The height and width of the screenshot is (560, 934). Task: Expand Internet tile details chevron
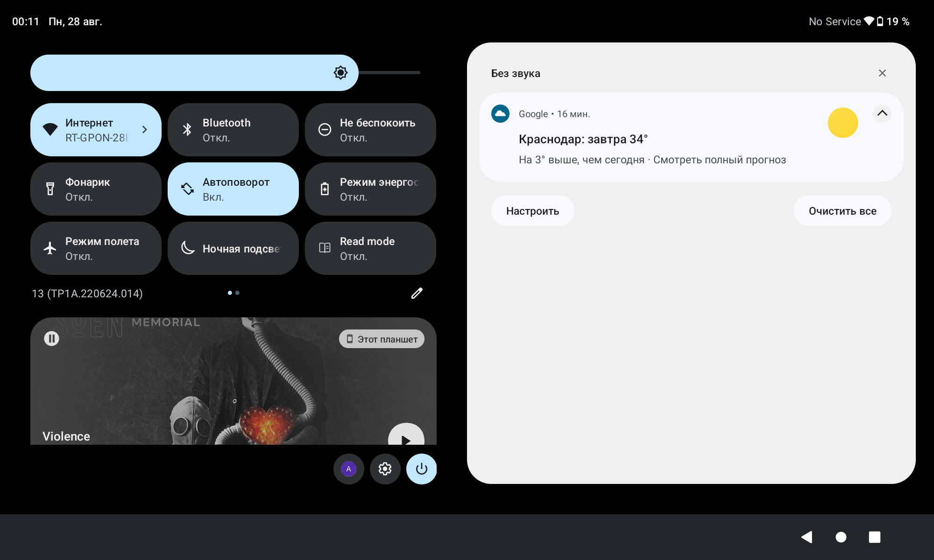tap(145, 130)
